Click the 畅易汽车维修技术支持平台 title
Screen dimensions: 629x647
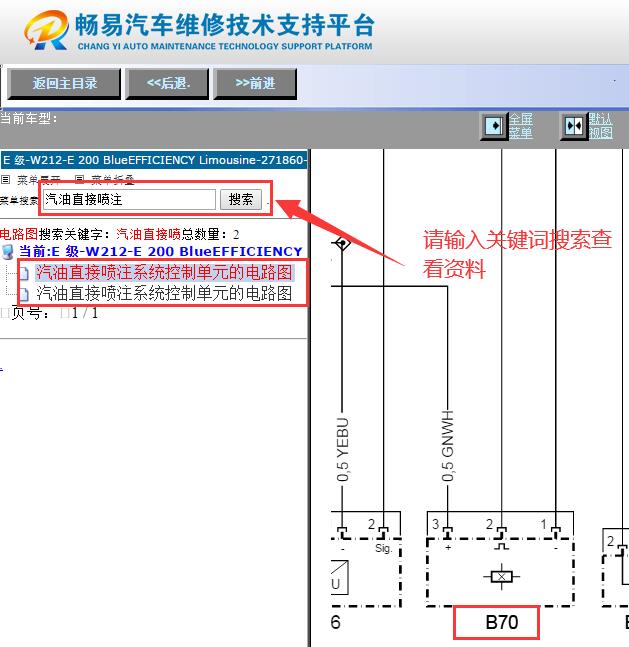click(225, 25)
